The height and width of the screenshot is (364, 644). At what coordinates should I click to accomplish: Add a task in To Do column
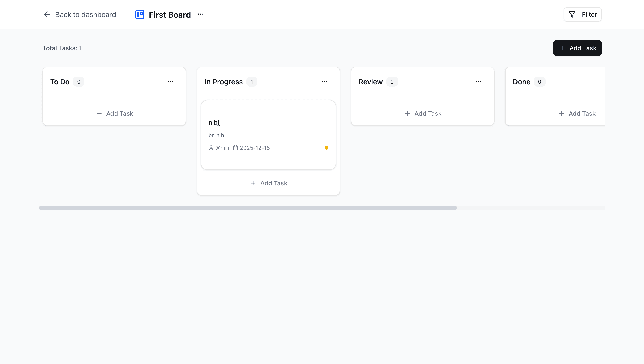(115, 113)
